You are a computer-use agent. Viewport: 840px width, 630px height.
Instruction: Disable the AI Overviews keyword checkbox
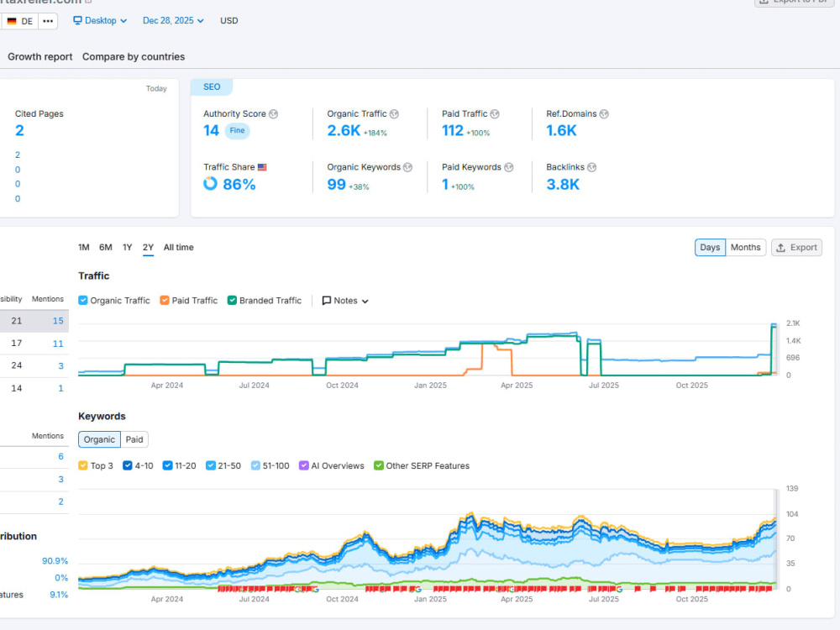click(x=304, y=465)
